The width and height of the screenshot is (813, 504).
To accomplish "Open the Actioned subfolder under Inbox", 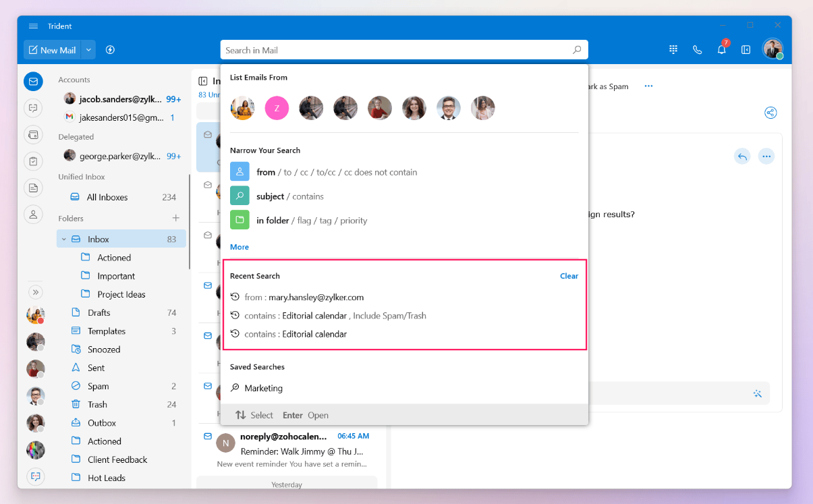I will [x=113, y=258].
